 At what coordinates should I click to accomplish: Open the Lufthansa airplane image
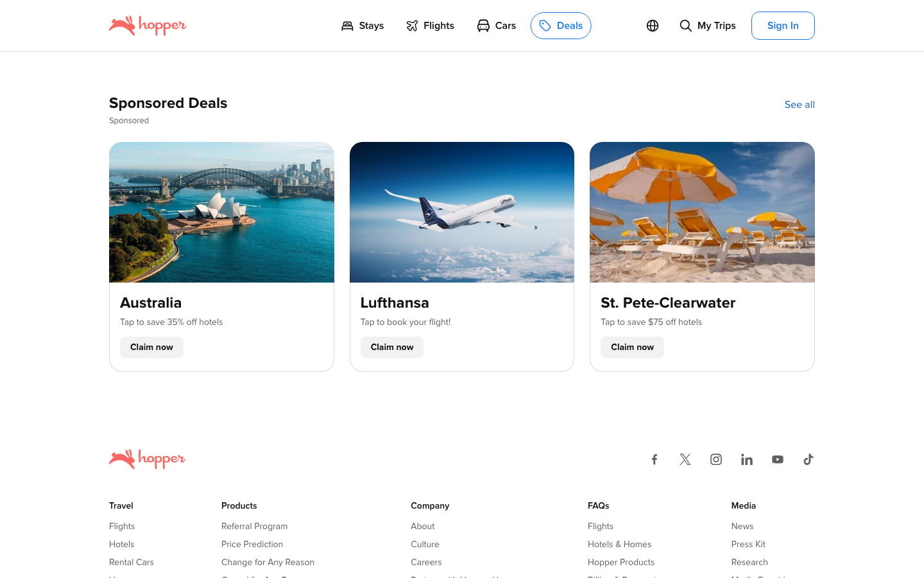[x=462, y=212]
